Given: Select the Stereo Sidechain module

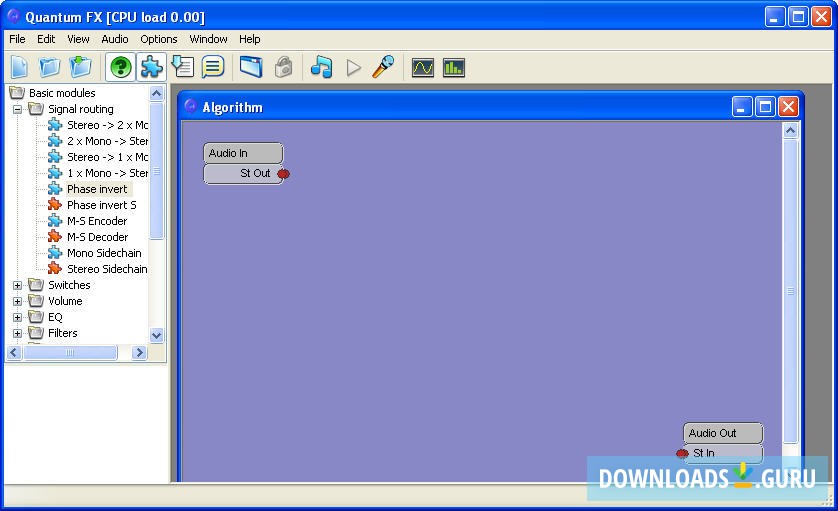Looking at the screenshot, I should 107,269.
